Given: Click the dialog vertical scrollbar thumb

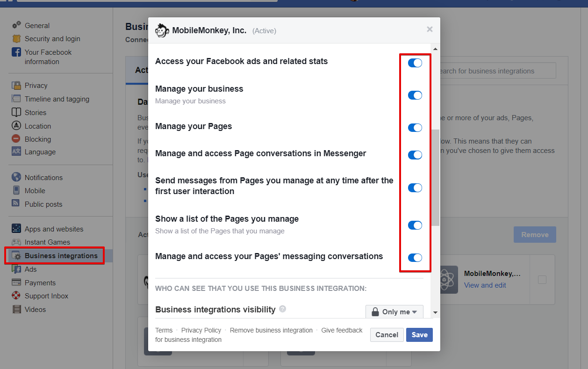Looking at the screenshot, I should point(436,178).
